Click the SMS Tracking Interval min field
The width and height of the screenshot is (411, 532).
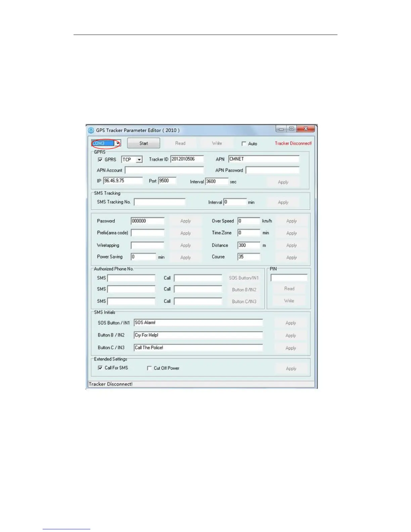tap(235, 202)
